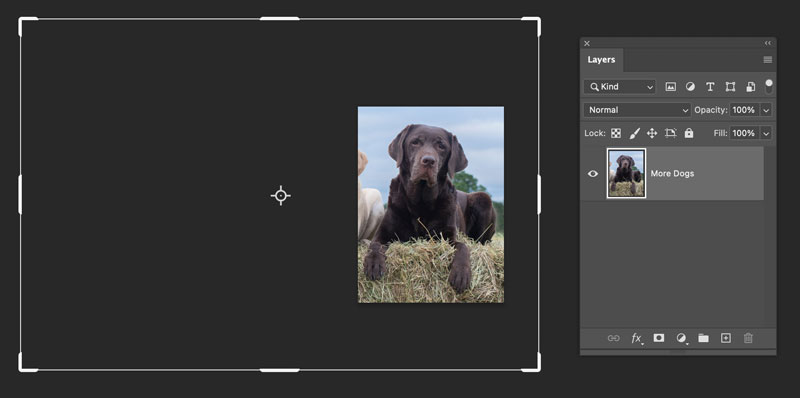800x398 pixels.
Task: Prevent auto-nesting into artboards lock icon
Action: point(670,133)
